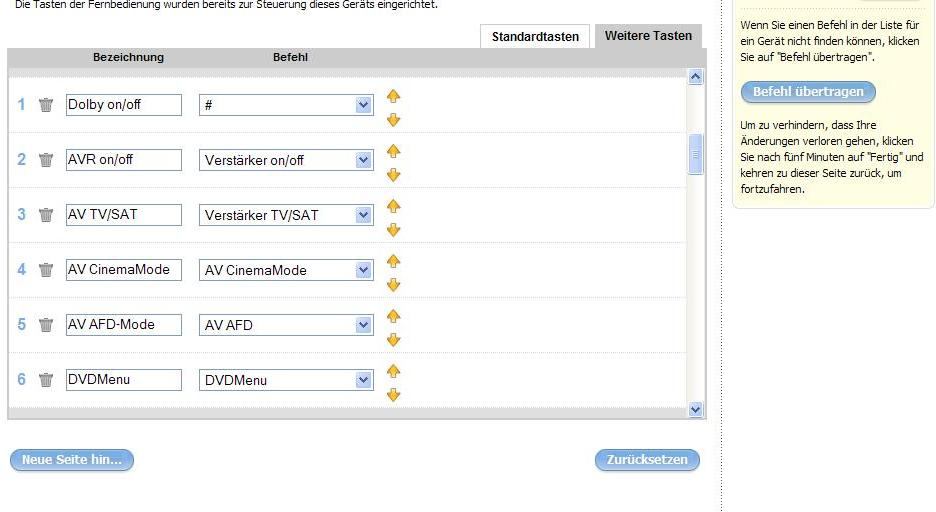
Task: Delete the Dolby on/off row
Action: pos(45,105)
